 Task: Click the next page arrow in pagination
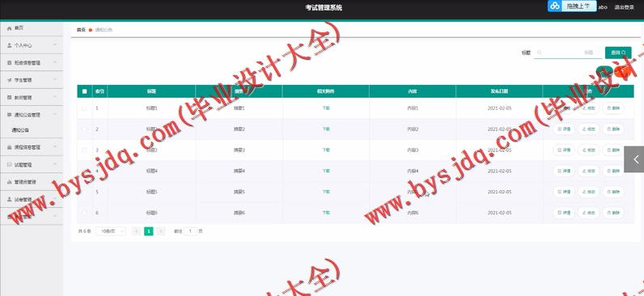coord(161,231)
